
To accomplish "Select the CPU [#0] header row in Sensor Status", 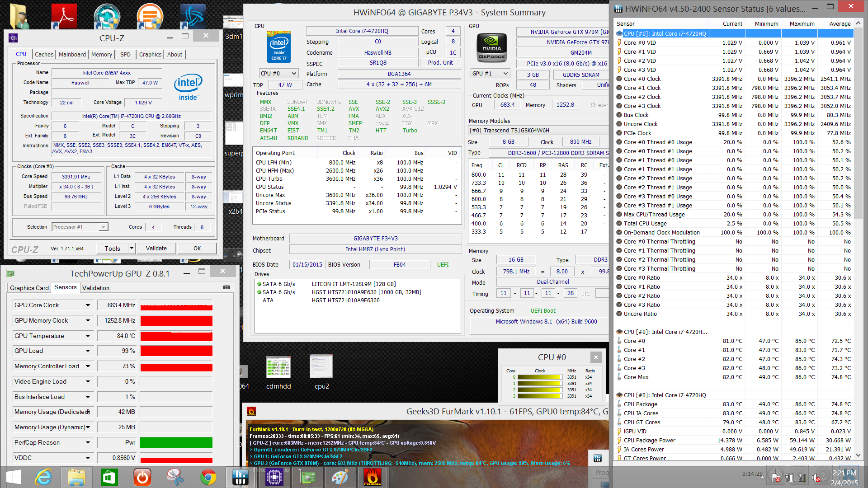I will [734, 33].
